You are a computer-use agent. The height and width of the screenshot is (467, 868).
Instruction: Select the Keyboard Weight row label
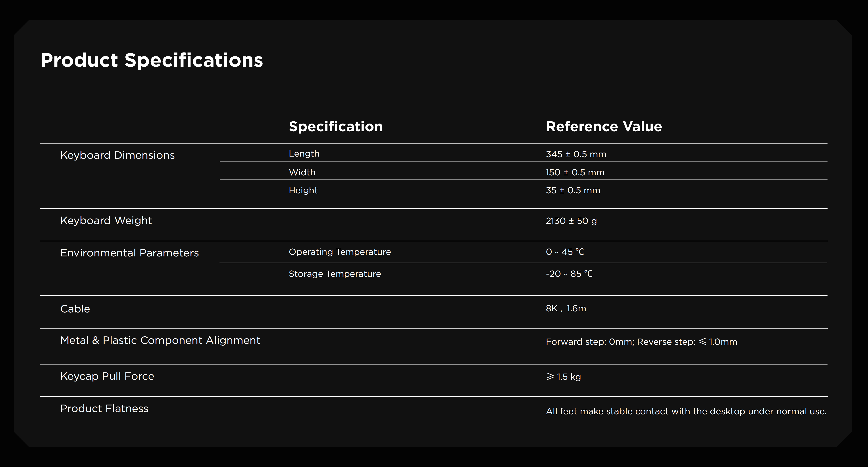106,221
